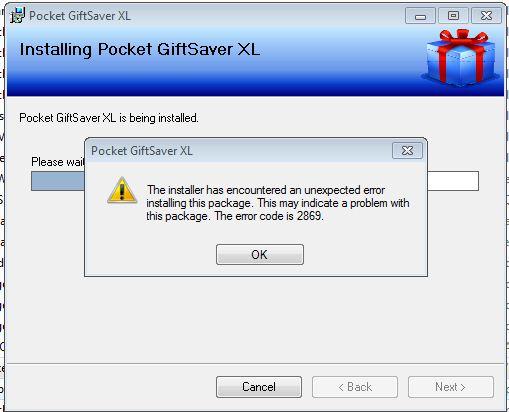Click the installer icon in title bar
This screenshot has width=509, height=412.
17,15
